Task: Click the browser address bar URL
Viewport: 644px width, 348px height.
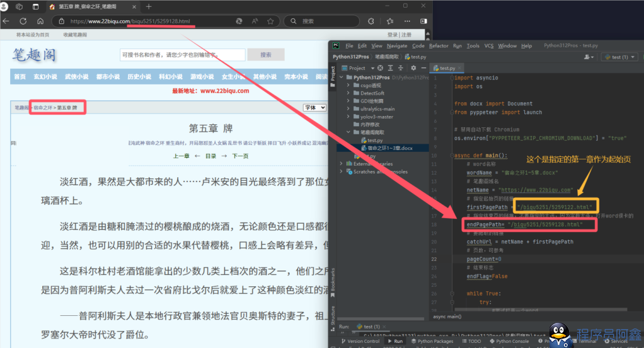Action: click(x=130, y=21)
